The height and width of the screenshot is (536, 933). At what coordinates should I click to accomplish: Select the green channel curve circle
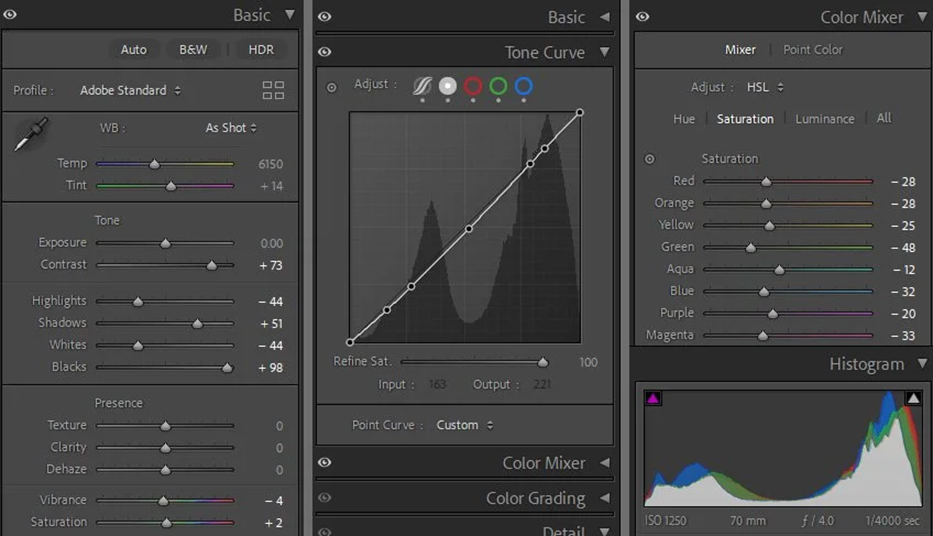(498, 86)
